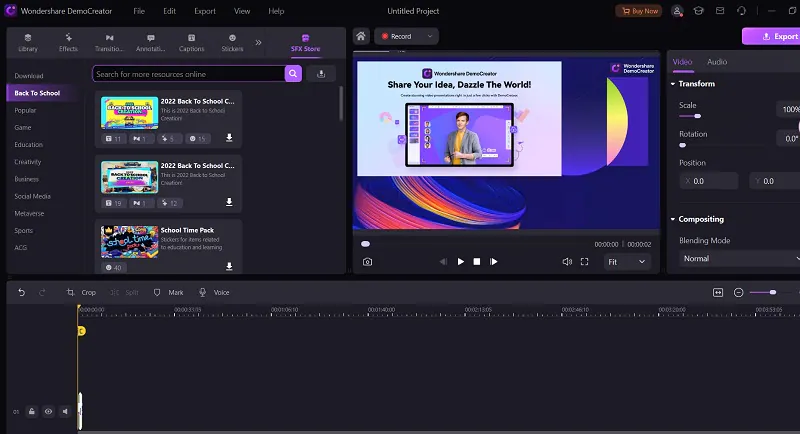Viewport: 800px width, 434px height.
Task: Open the Export menu
Action: 205,11
